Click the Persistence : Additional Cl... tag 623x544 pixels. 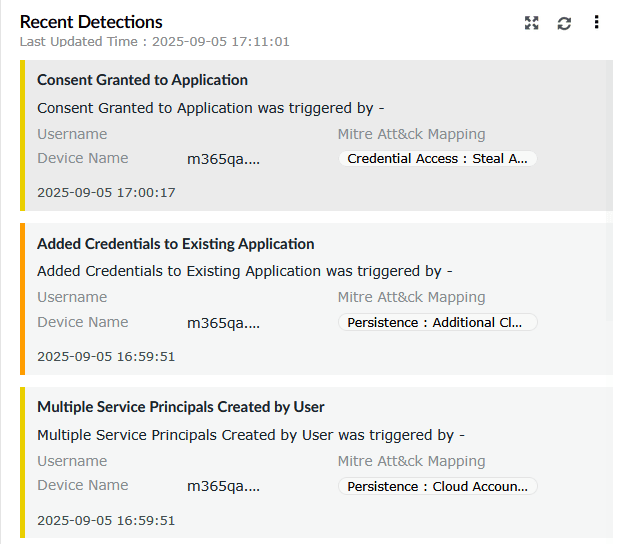[437, 322]
